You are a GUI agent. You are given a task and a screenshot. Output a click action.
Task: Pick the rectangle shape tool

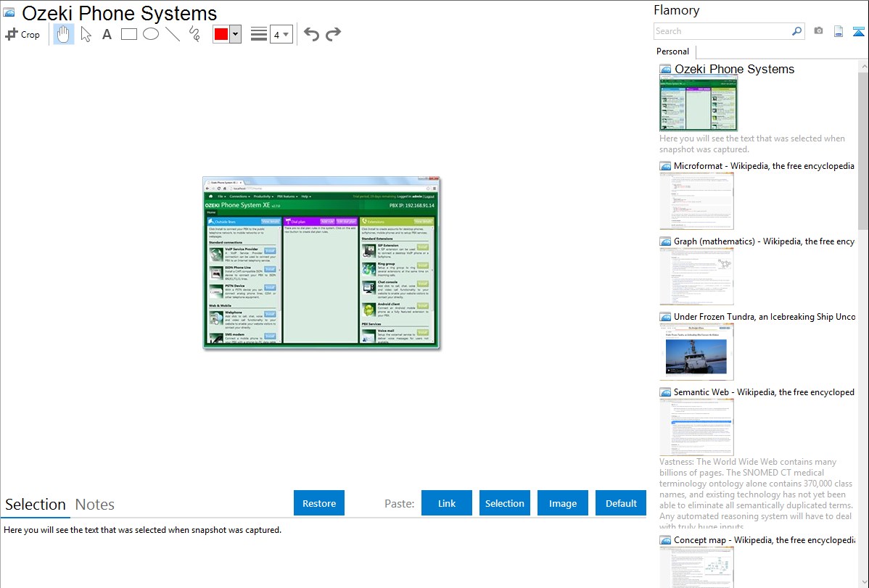[x=129, y=34]
